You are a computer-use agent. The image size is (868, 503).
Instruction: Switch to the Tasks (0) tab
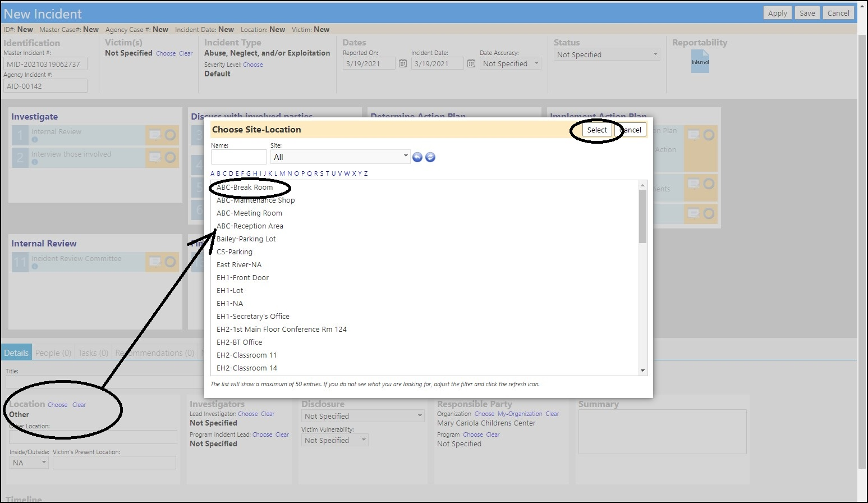[93, 353]
